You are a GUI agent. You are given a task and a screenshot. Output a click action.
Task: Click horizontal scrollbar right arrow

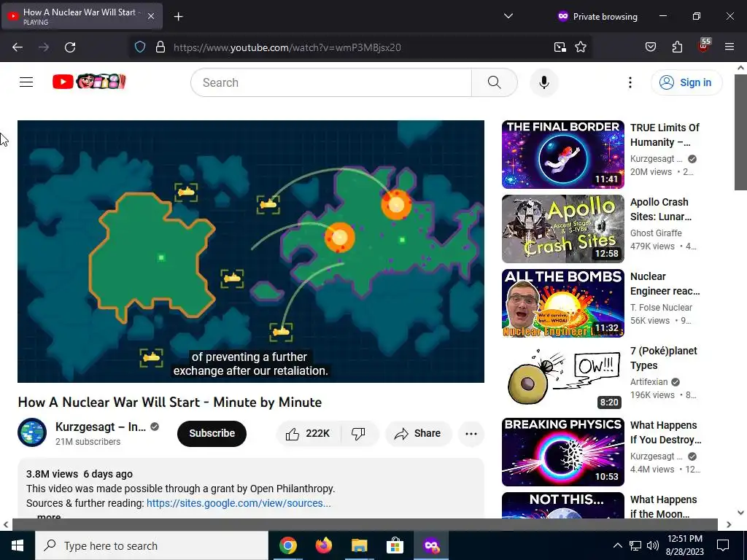pos(729,524)
